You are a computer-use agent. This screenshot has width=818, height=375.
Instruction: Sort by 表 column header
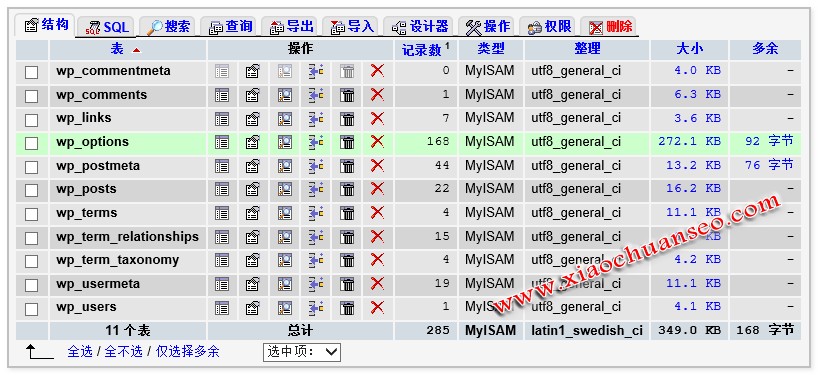pyautogui.click(x=117, y=49)
